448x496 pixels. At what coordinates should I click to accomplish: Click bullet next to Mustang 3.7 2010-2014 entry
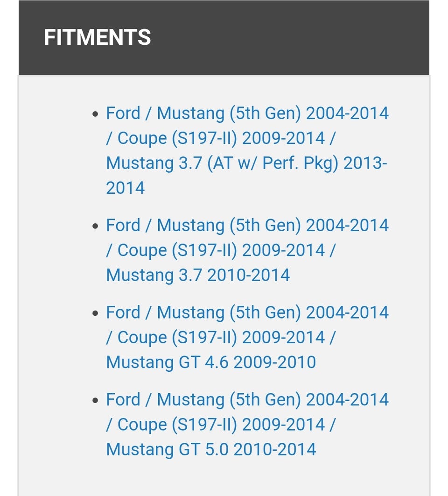pos(96,226)
